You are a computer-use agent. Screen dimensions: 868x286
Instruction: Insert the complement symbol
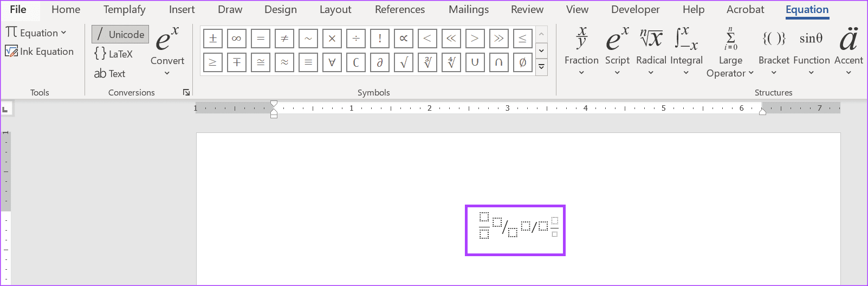[356, 62]
